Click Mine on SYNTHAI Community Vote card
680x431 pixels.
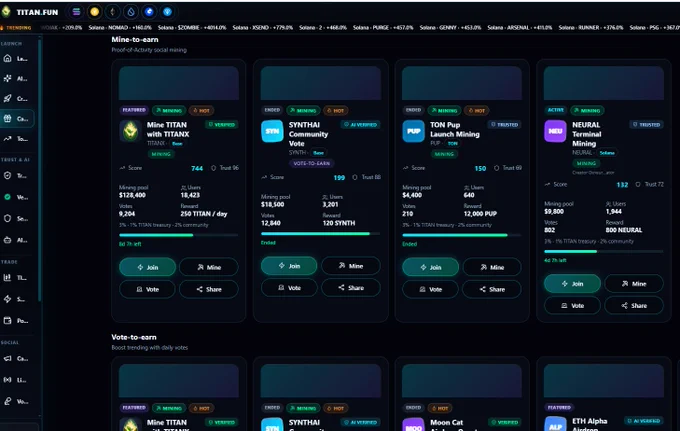click(350, 266)
